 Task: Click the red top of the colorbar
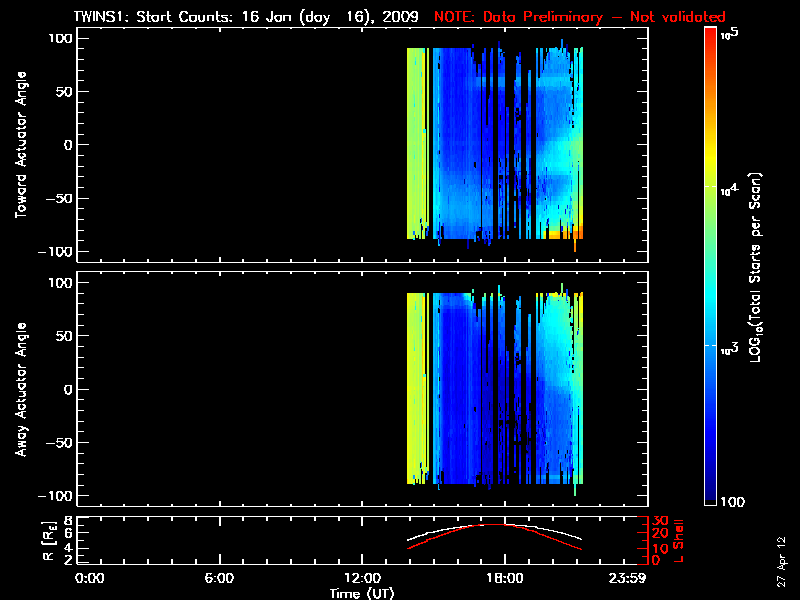pyautogui.click(x=712, y=35)
